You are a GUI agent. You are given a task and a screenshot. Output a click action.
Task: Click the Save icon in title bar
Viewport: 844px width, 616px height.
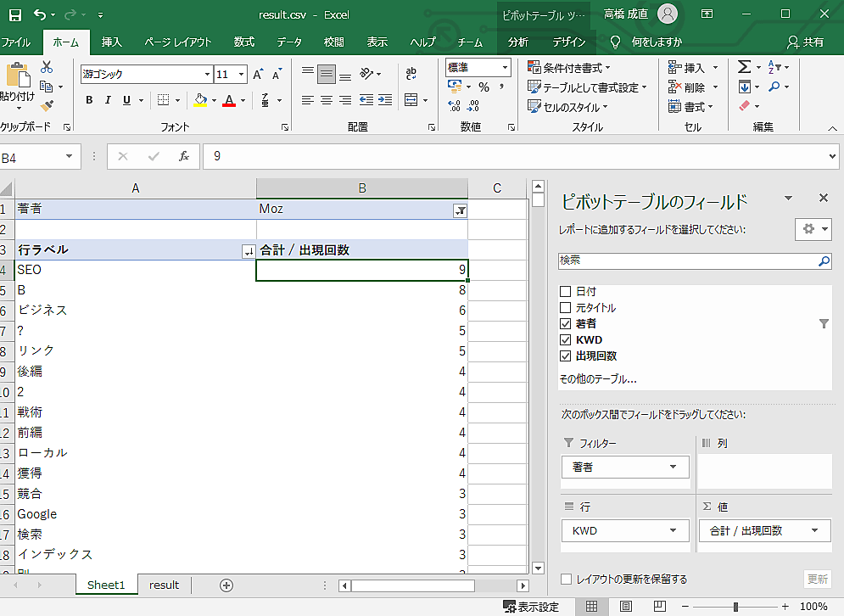pos(14,14)
